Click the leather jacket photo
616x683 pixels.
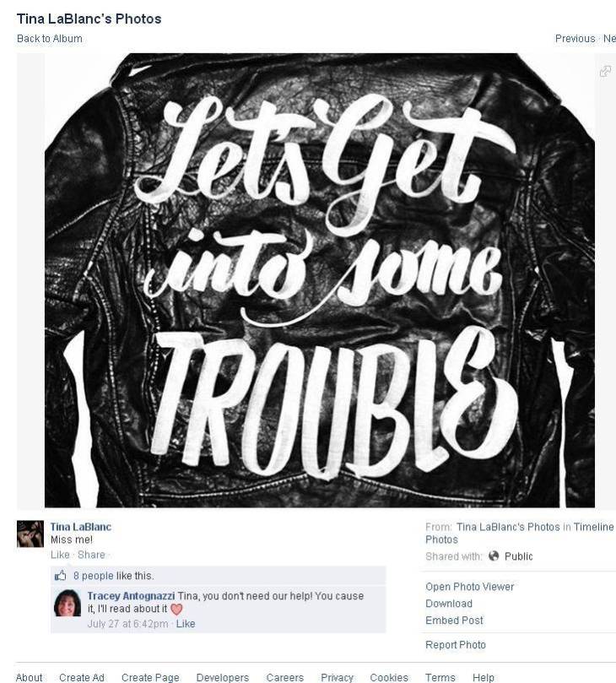tap(320, 280)
